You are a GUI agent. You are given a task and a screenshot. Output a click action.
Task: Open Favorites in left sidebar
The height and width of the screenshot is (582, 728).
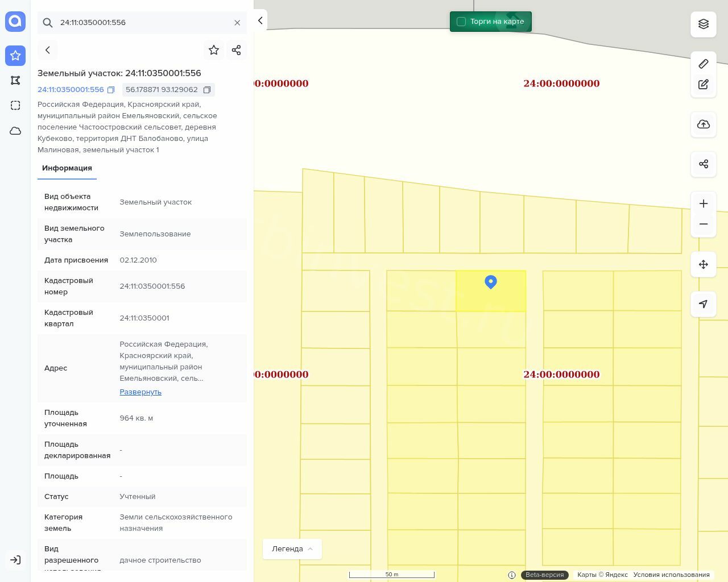tap(15, 56)
